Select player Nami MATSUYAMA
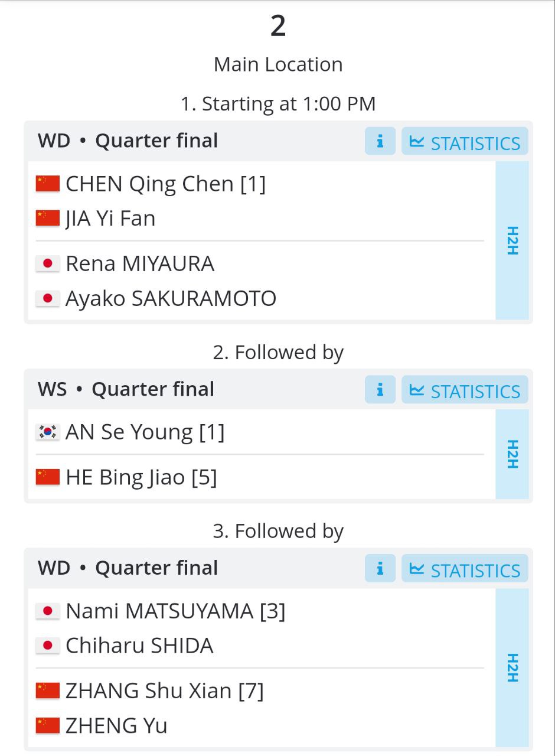Screen dimensions: 555x756 159,611
